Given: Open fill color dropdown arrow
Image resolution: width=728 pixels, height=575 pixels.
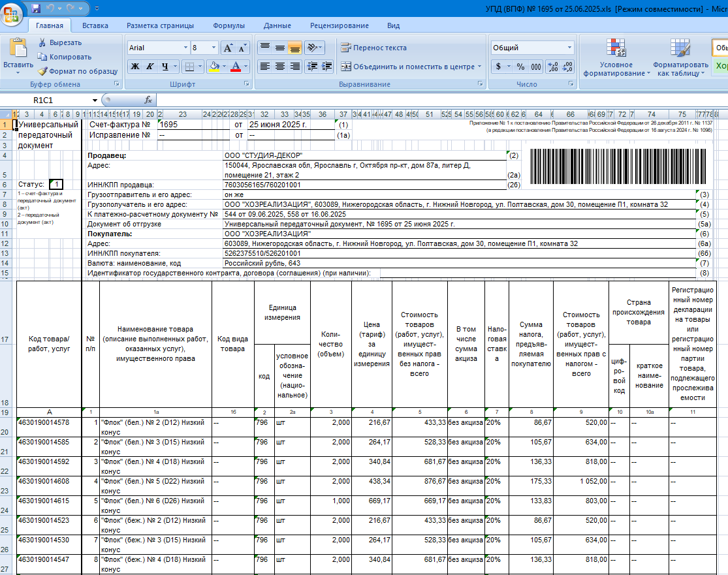Looking at the screenshot, I should (224, 67).
